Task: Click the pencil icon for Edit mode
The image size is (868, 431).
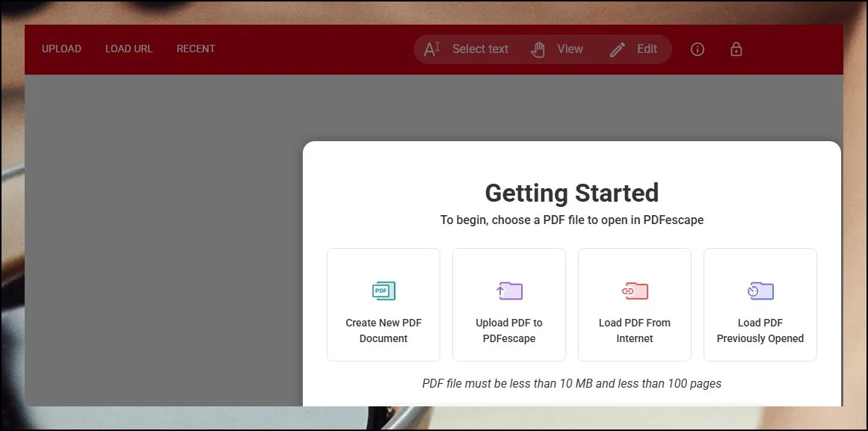Action: pyautogui.click(x=617, y=49)
